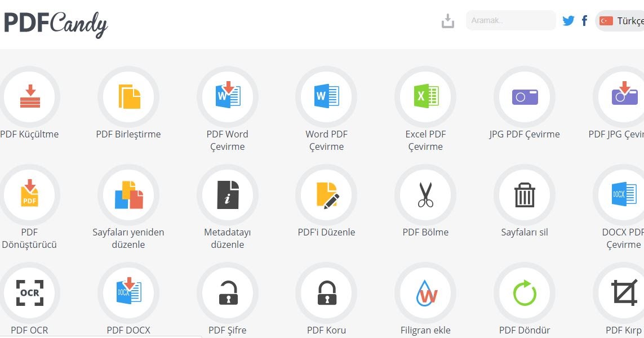644x338 pixels.
Task: Click the PDF Döndür text label
Action: 525,330
